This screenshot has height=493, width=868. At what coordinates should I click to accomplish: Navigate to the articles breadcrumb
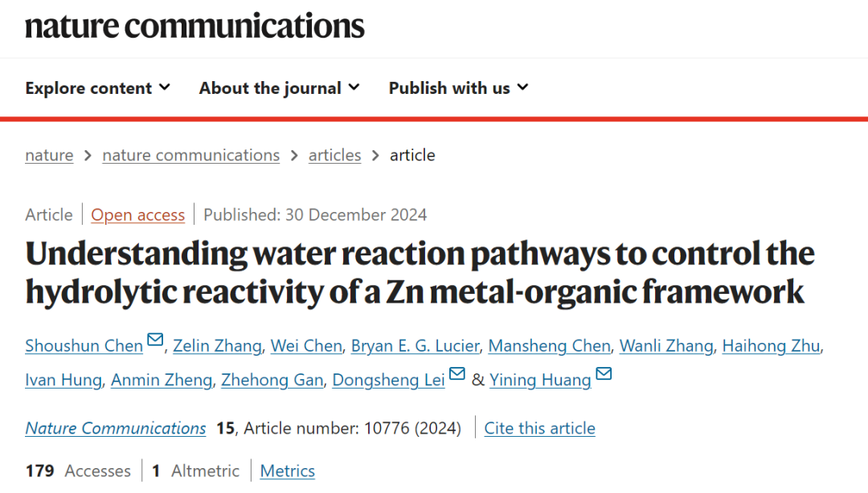(335, 156)
